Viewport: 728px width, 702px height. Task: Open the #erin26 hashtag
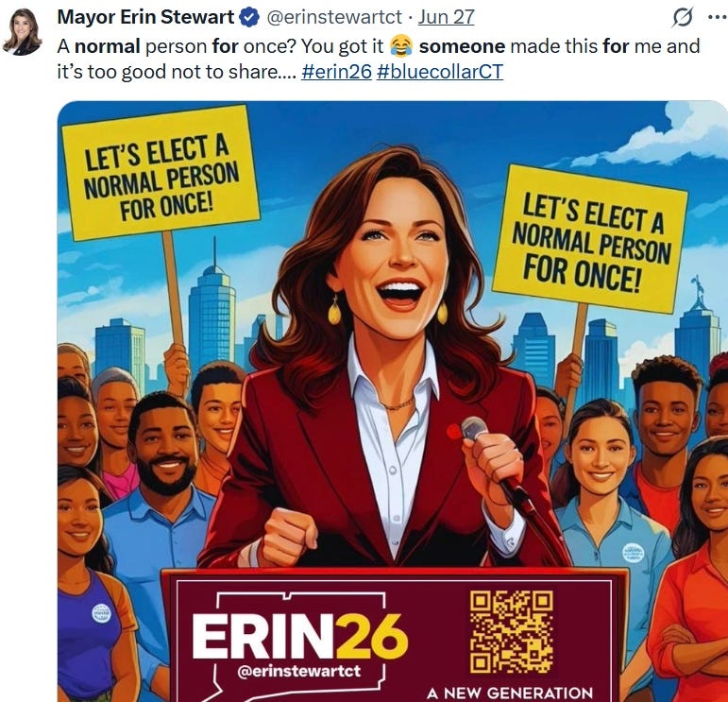[x=336, y=72]
